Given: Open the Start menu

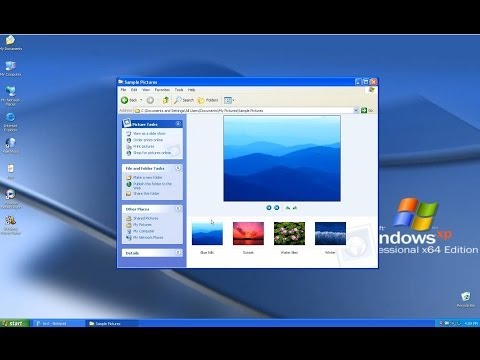Looking at the screenshot, I should pos(15,323).
